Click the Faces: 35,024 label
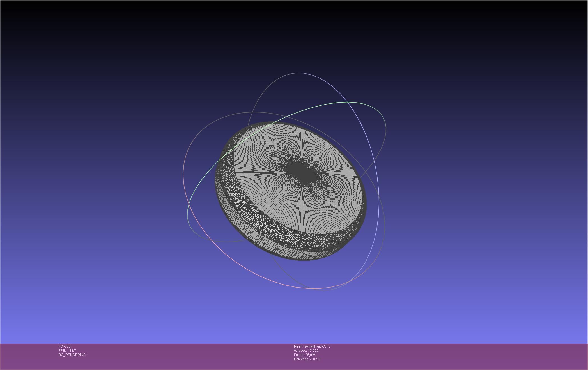 pyautogui.click(x=305, y=355)
